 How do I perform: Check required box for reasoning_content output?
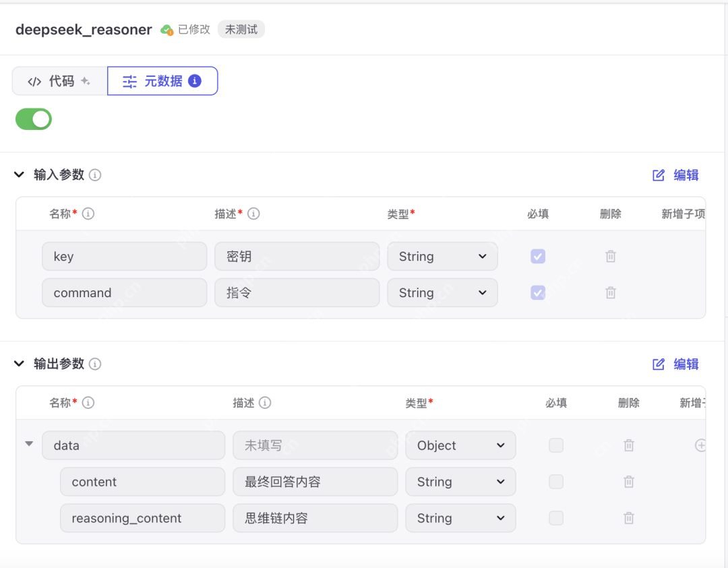(555, 518)
